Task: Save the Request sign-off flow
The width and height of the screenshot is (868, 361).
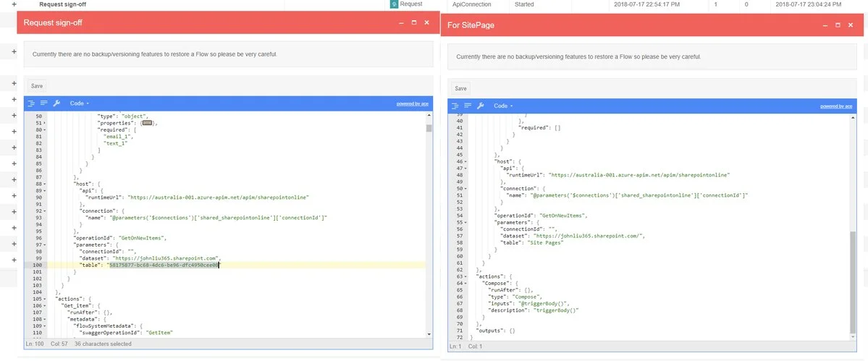Action: click(36, 85)
